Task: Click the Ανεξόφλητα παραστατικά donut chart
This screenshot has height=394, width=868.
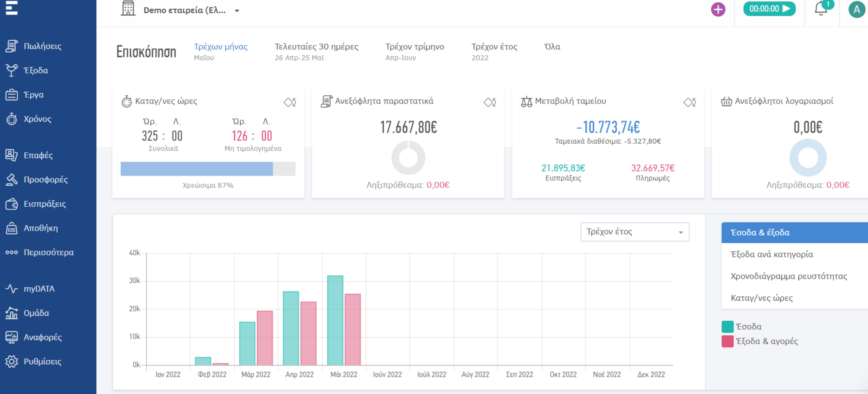Action: [408, 158]
